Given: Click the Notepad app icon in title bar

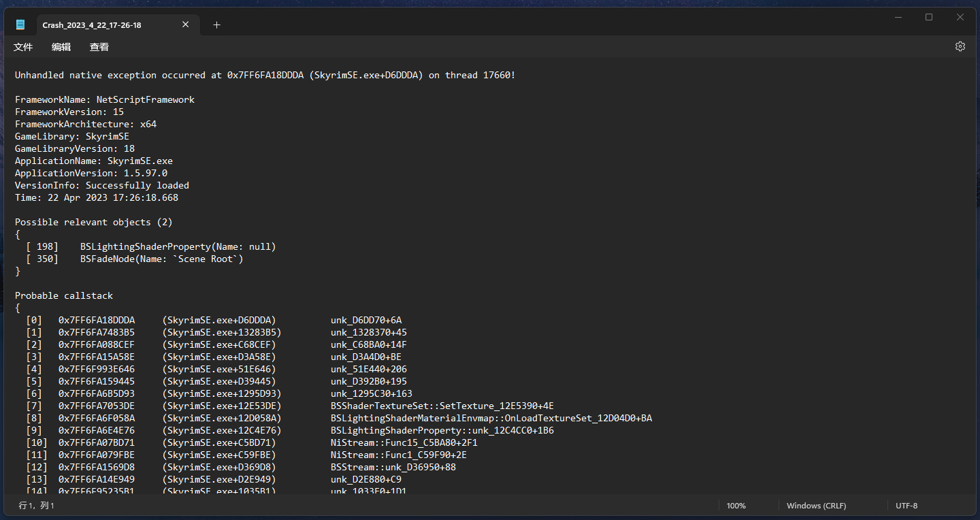Looking at the screenshot, I should coord(20,25).
